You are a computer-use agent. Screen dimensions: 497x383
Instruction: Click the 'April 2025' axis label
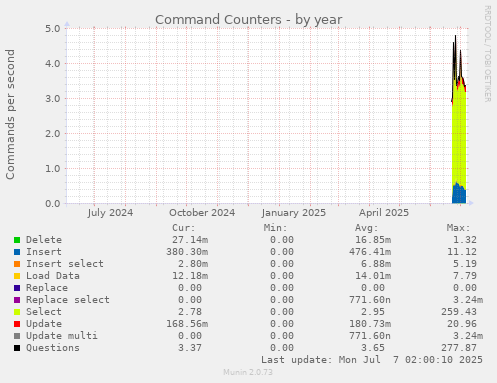[x=384, y=213]
